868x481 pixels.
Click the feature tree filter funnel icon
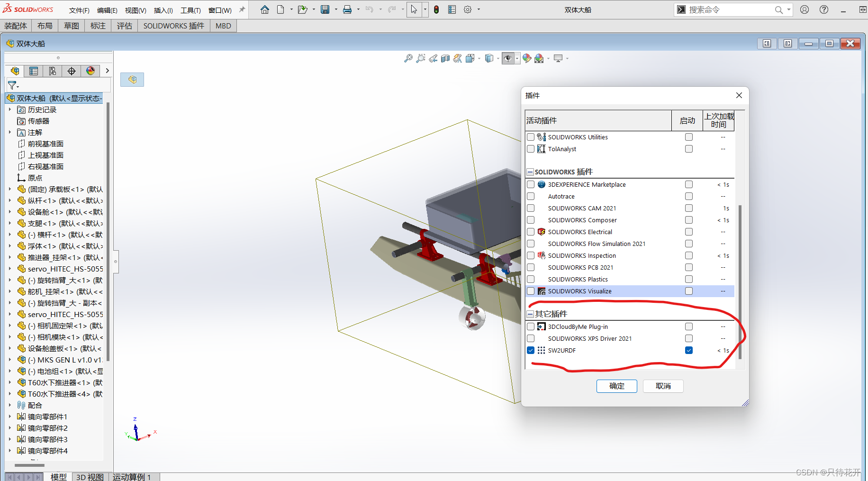point(13,85)
